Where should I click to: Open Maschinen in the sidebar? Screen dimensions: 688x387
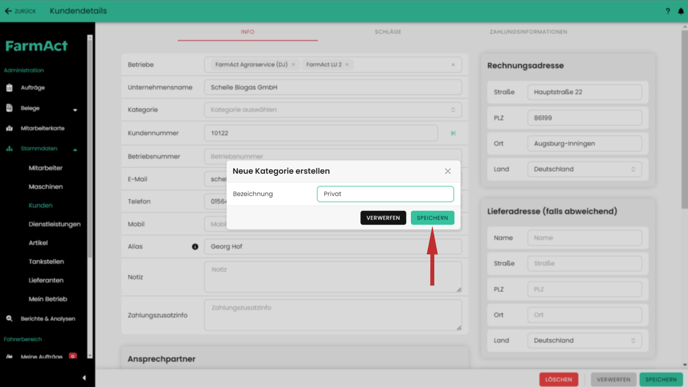[46, 187]
